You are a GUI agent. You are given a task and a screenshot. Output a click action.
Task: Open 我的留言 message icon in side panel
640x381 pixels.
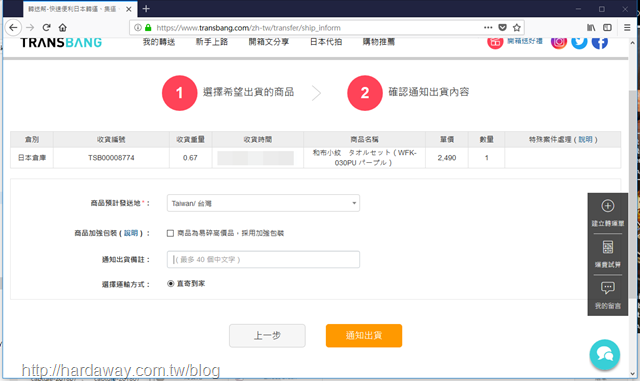(x=608, y=288)
